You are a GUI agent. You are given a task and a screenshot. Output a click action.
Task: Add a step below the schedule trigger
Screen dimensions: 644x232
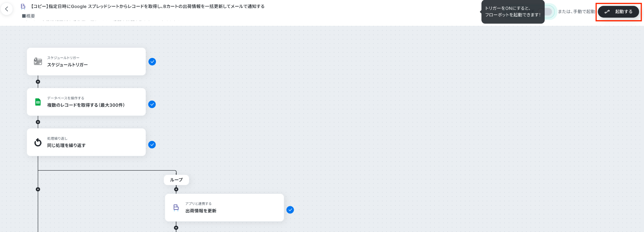[x=38, y=82]
